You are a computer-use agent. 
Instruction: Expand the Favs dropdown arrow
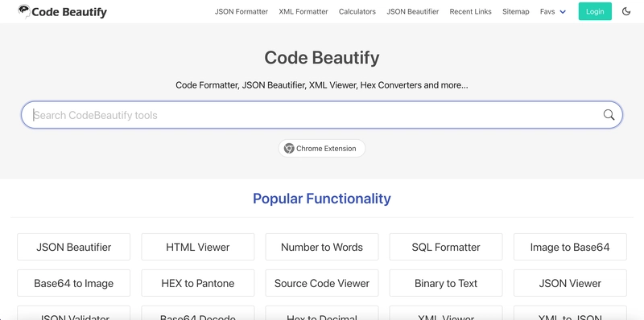563,12
